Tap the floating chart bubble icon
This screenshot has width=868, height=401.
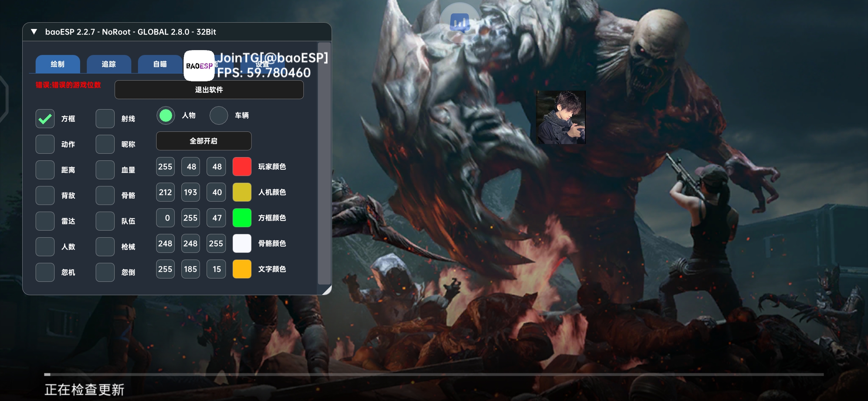click(x=460, y=23)
